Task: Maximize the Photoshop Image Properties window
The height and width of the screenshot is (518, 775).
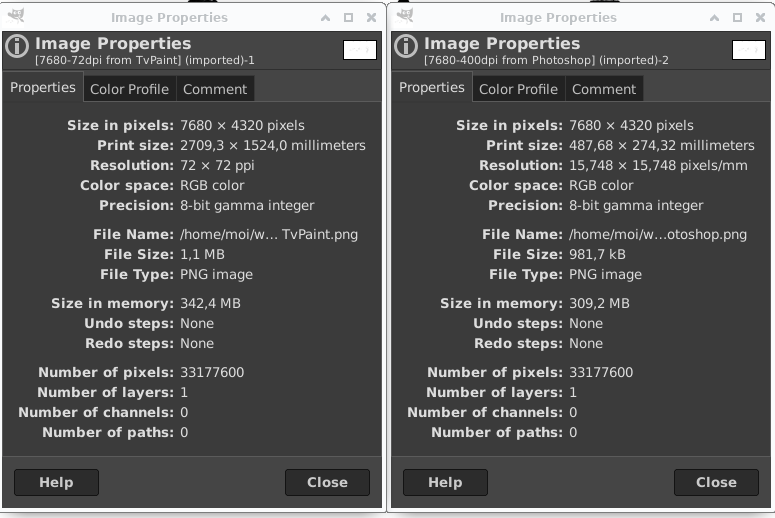Action: (737, 18)
